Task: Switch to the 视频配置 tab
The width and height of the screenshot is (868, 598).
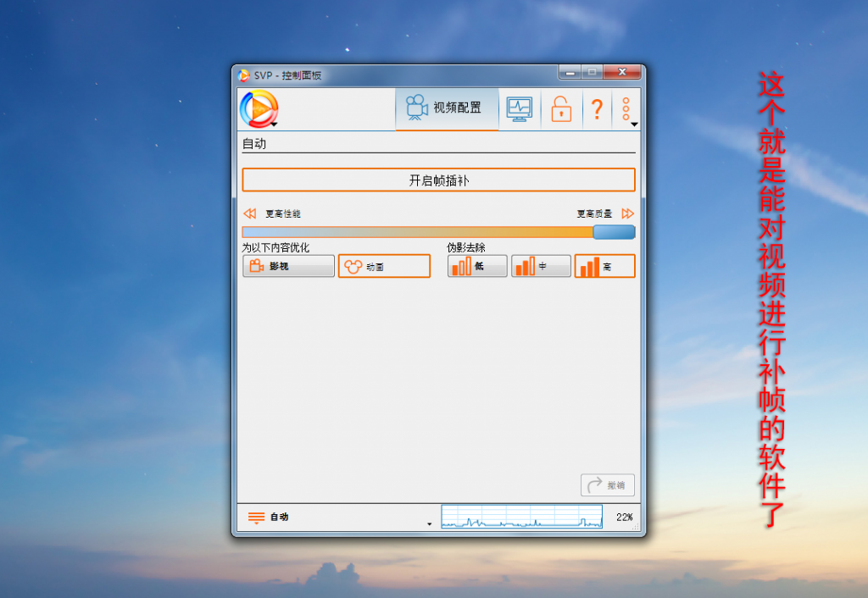Action: [x=447, y=108]
